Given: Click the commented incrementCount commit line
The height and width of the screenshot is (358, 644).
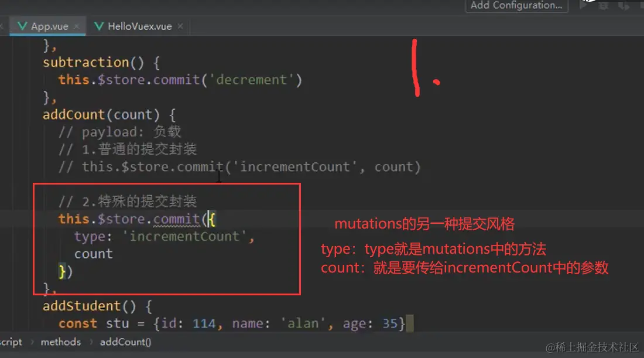Looking at the screenshot, I should pyautogui.click(x=239, y=167).
